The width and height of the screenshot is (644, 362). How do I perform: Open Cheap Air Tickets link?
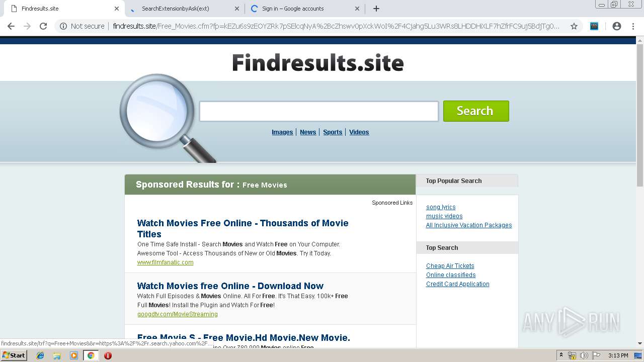coord(450,266)
